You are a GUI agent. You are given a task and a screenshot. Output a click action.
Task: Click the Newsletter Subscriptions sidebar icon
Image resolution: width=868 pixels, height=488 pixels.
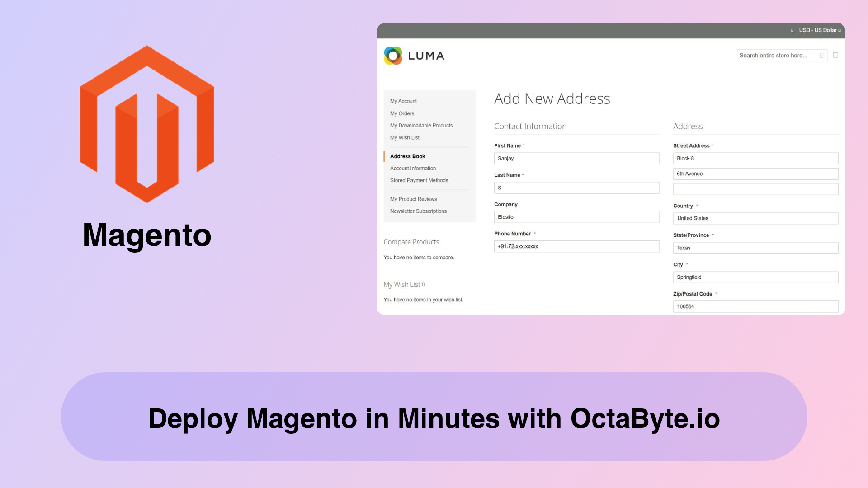pos(419,210)
